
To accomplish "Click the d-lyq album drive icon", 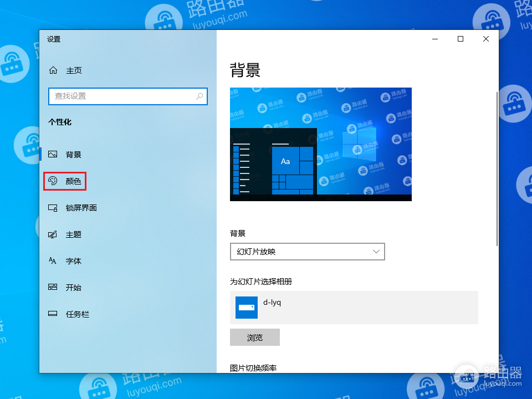I will [x=247, y=308].
